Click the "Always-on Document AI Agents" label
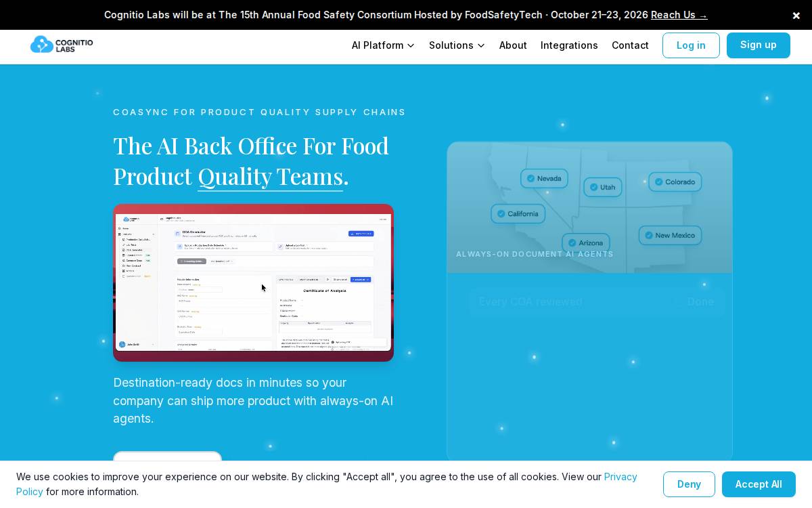This screenshot has width=812, height=508. (x=535, y=254)
